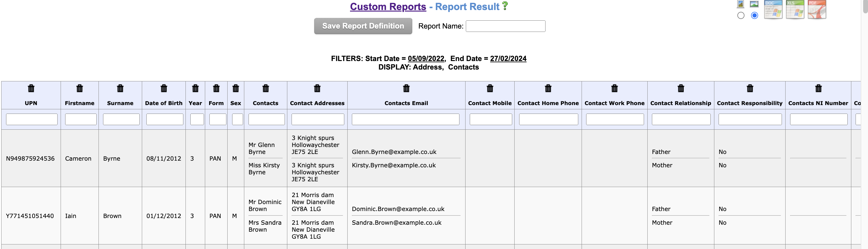Click UPN cell Y771451051440
Image resolution: width=868 pixels, height=249 pixels.
click(30, 216)
